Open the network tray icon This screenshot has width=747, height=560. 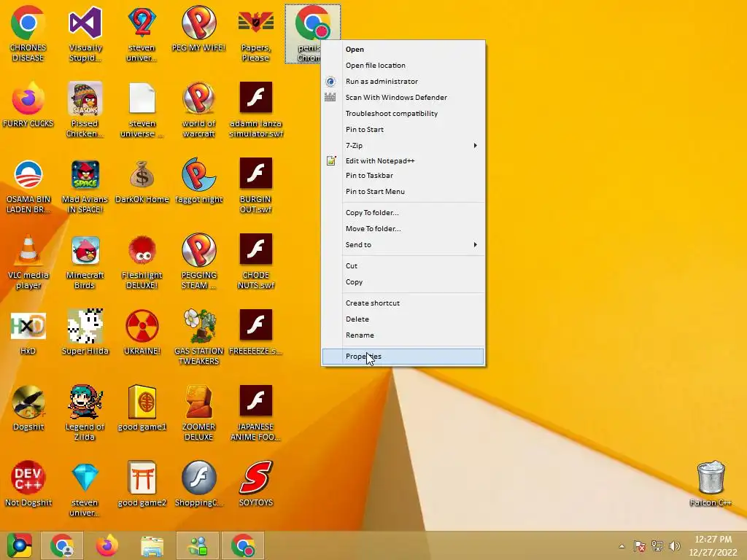(657, 546)
